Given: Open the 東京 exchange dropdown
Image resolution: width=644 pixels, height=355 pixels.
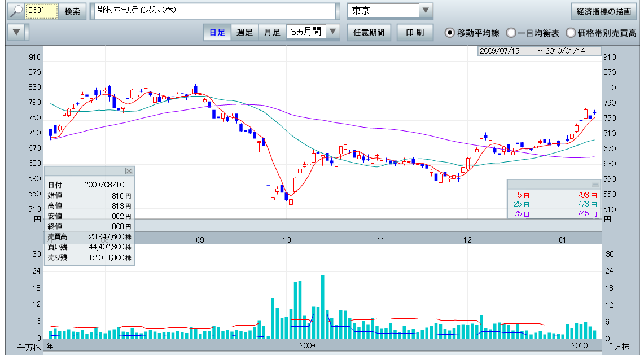Looking at the screenshot, I should (425, 11).
